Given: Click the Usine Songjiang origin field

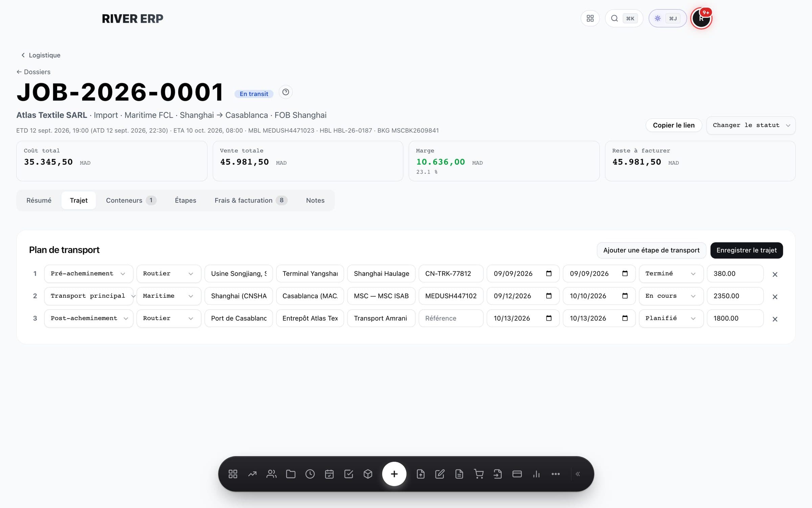Looking at the screenshot, I should click(x=239, y=274).
